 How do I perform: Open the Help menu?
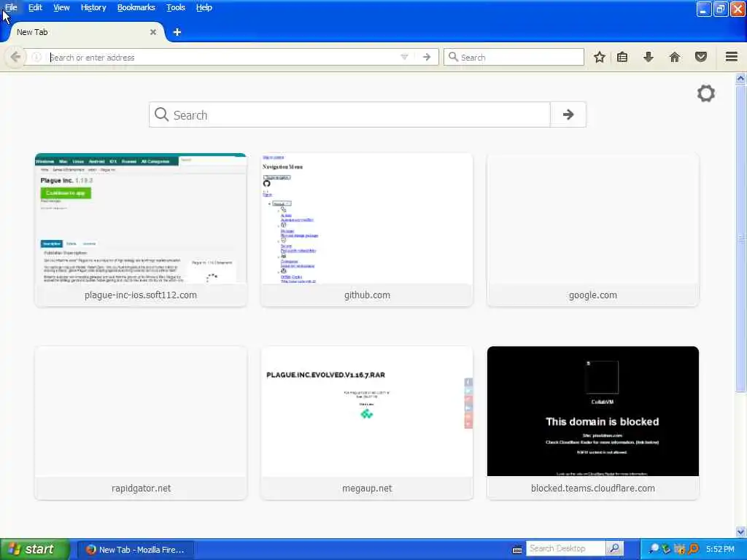click(204, 7)
